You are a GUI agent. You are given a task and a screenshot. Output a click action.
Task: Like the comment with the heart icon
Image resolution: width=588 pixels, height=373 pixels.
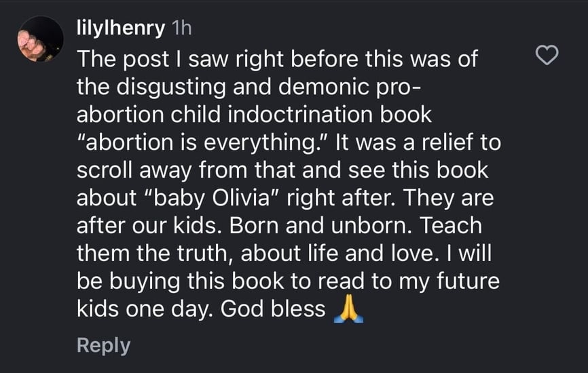tap(547, 56)
